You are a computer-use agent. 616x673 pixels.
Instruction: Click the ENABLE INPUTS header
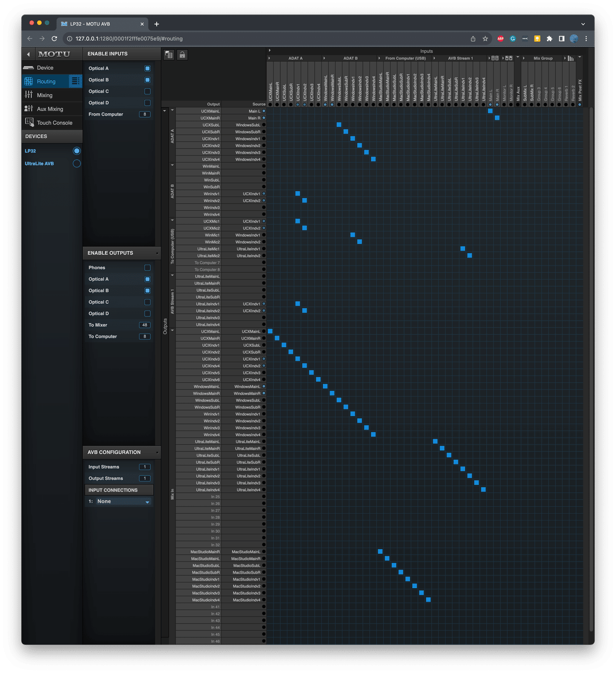tap(122, 53)
